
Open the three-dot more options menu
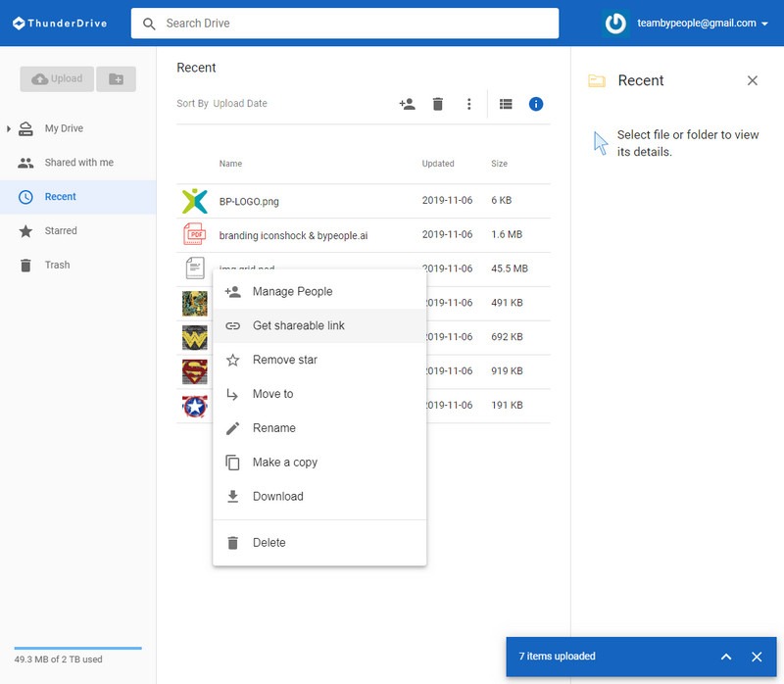pos(469,104)
